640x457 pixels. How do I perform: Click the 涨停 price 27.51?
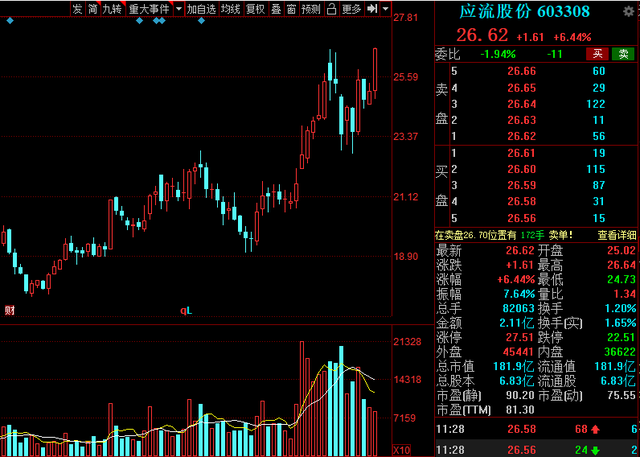coord(520,337)
